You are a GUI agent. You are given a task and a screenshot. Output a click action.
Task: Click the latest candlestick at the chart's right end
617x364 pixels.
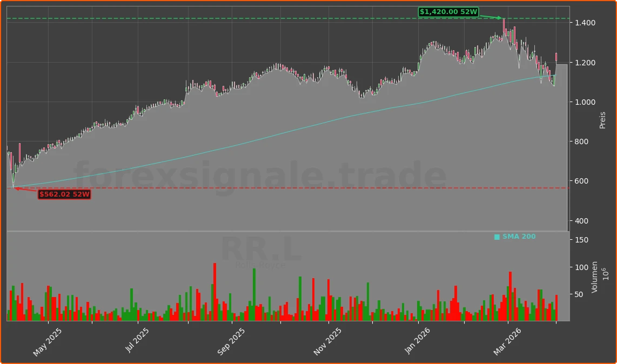tap(556, 57)
